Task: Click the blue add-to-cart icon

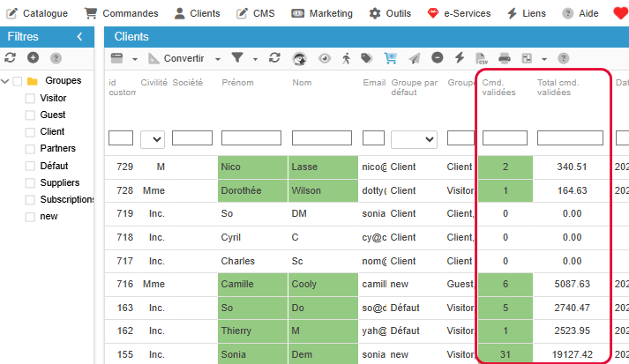Action: click(x=390, y=58)
